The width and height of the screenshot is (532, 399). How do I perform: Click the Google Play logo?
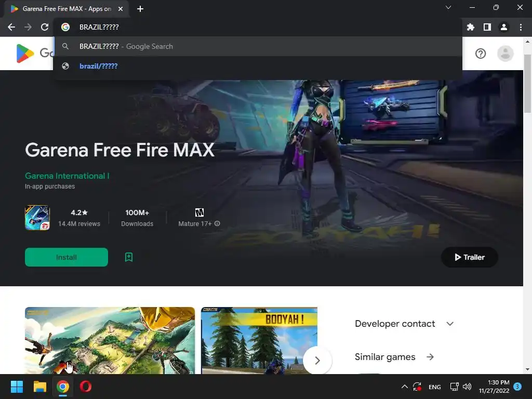[25, 54]
